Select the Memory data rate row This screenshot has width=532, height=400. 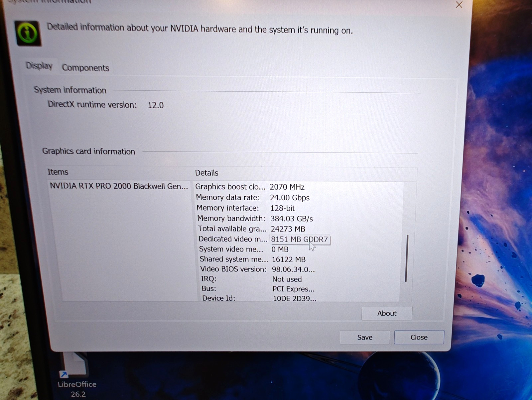(x=253, y=197)
